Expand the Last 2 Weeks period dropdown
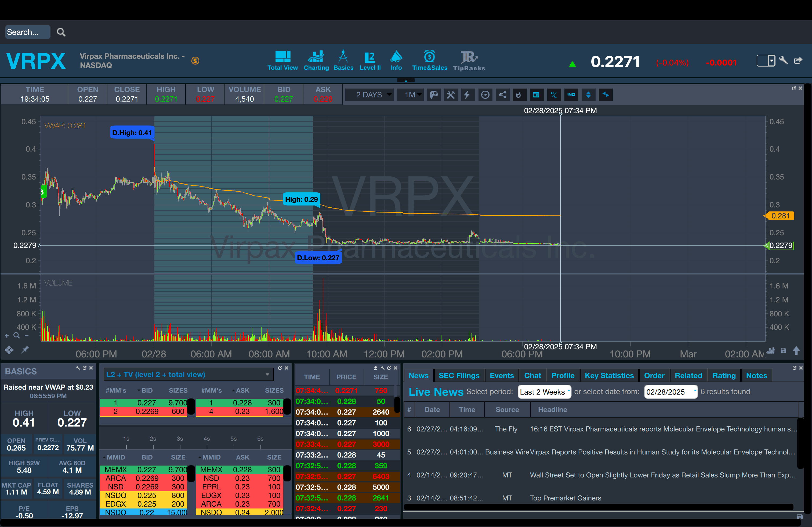 tap(544, 392)
